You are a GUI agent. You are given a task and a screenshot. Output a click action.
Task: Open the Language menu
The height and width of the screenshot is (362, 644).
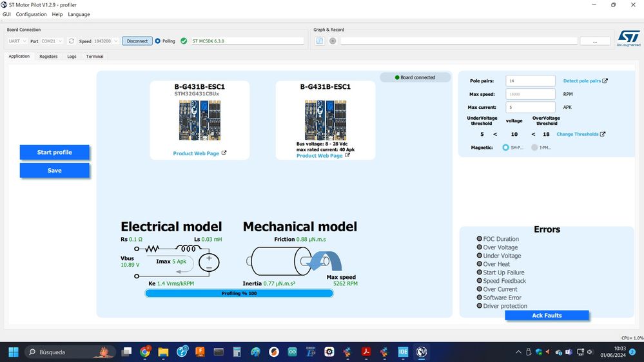(79, 14)
